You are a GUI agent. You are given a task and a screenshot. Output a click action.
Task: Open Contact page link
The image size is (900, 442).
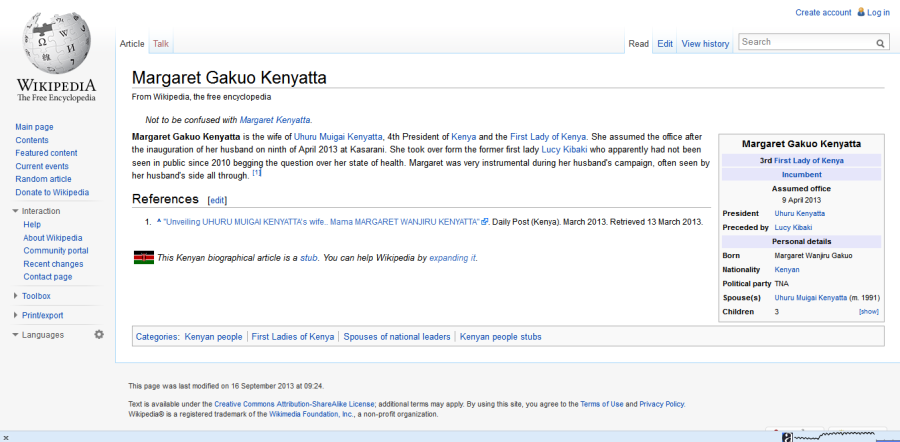48,277
